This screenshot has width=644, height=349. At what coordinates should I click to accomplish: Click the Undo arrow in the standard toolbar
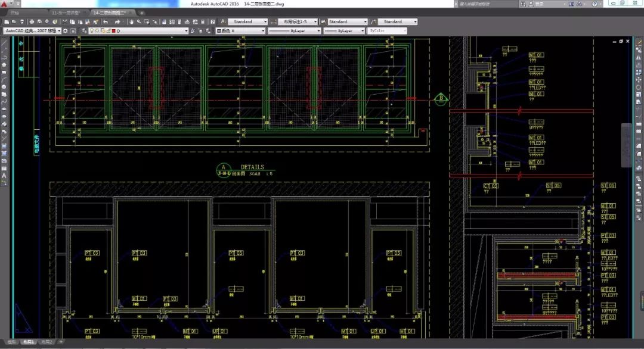(x=106, y=22)
